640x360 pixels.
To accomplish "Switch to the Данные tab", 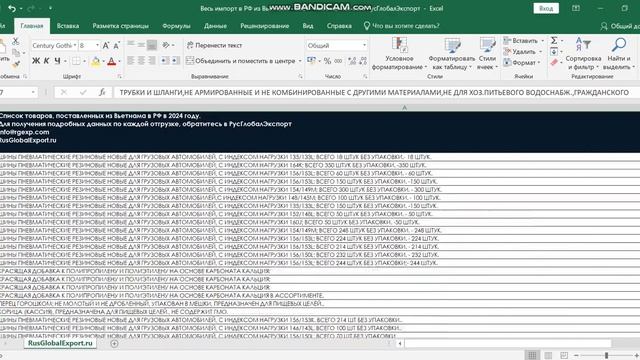I will point(215,26).
